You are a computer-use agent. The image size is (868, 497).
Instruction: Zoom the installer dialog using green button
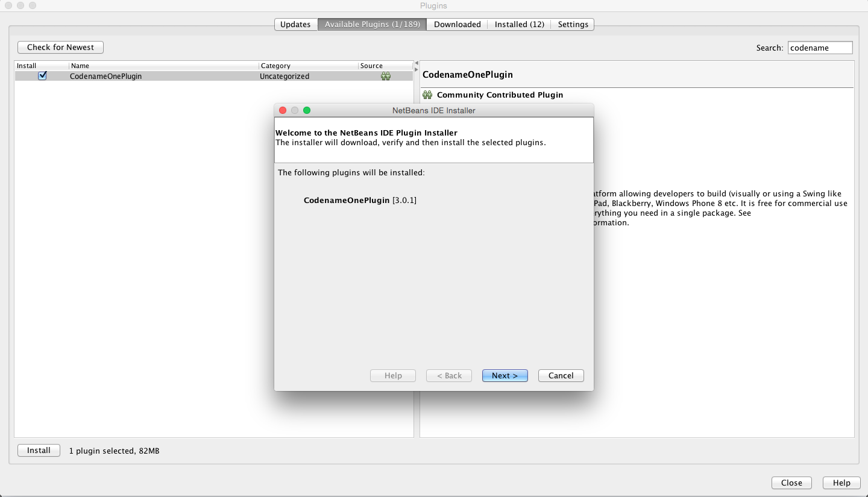pyautogui.click(x=306, y=110)
